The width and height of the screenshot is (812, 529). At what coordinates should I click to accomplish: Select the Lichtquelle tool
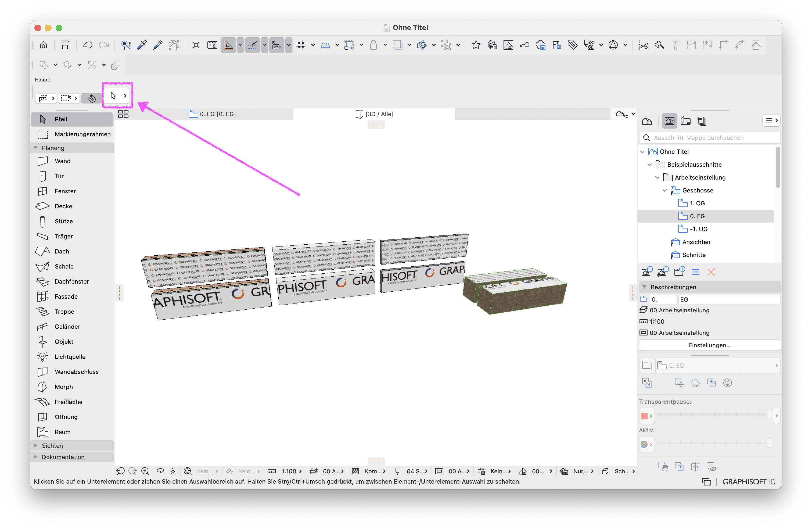[x=72, y=357]
